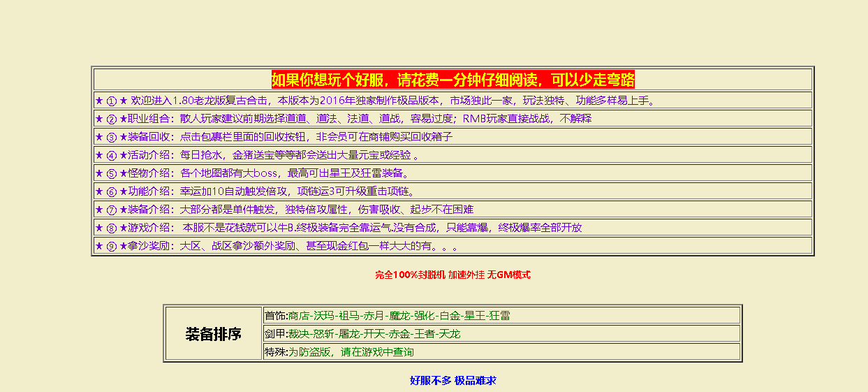This screenshot has width=868, height=392.
Task: Click the yellow-on-red headline banner text
Action: pos(453,80)
